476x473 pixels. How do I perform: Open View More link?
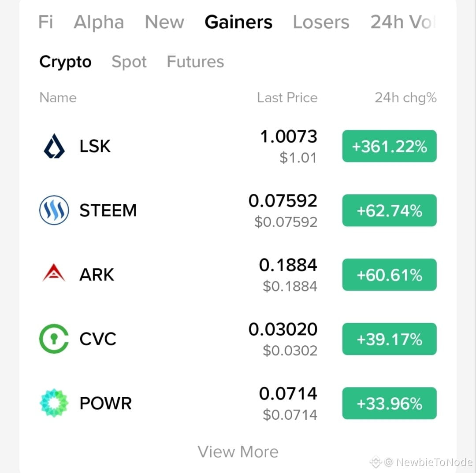tap(238, 452)
